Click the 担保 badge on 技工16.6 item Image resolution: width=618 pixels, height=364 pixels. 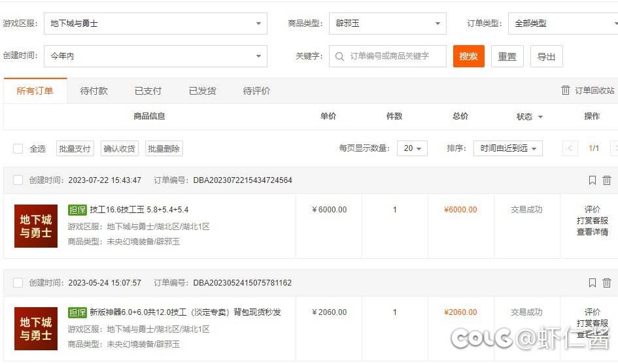77,210
